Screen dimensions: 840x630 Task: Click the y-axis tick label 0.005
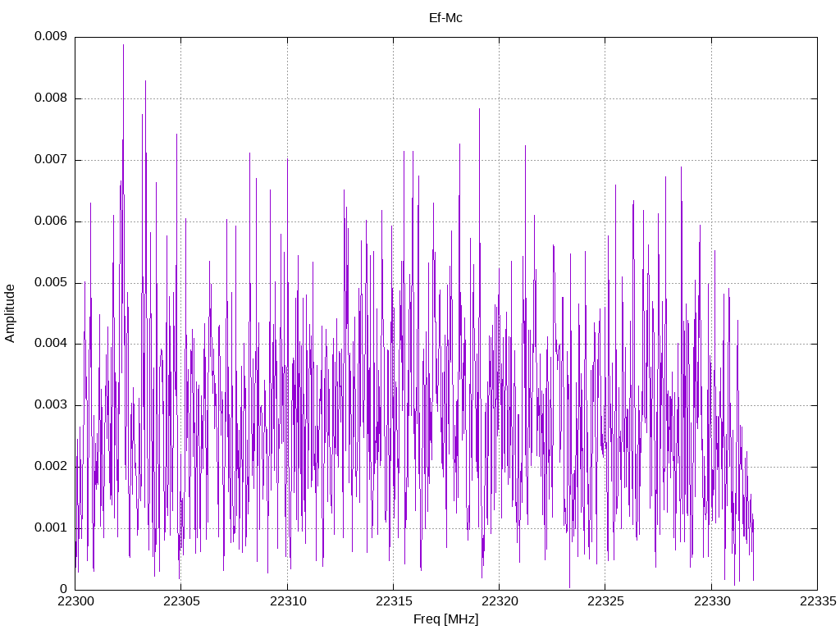tap(51, 282)
